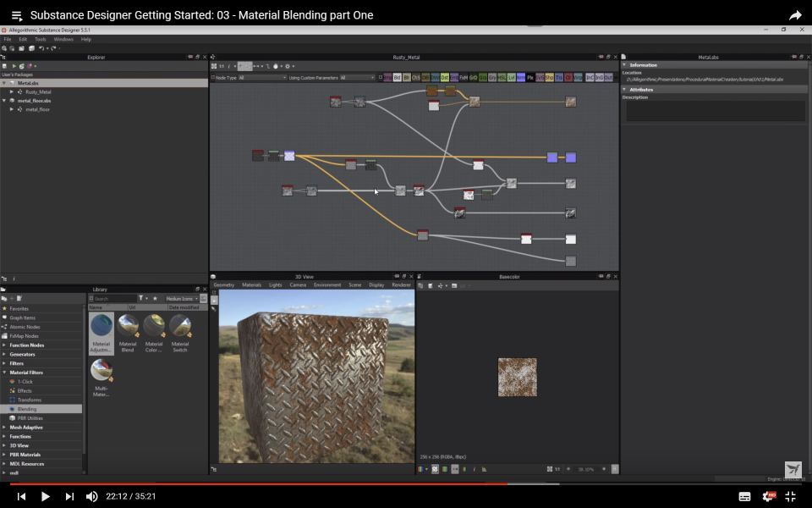Open the Medium Icons dropdown
Image resolution: width=812 pixels, height=508 pixels.
pos(183,299)
